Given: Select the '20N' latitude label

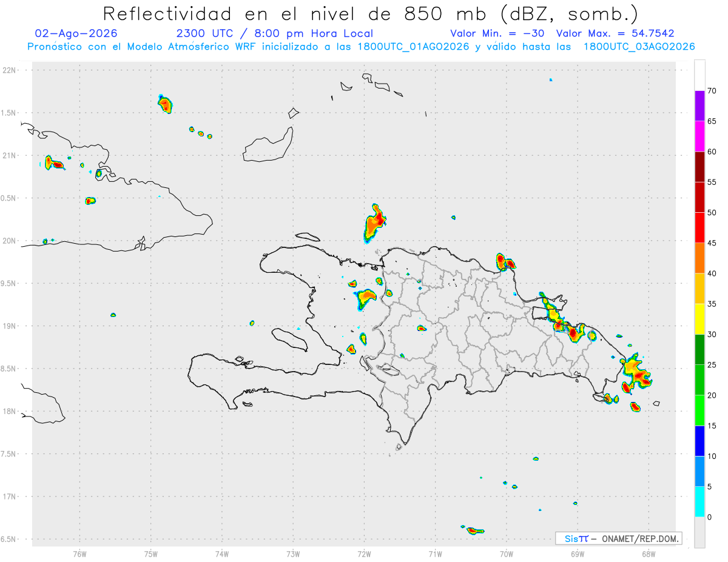Looking at the screenshot, I should [10, 241].
